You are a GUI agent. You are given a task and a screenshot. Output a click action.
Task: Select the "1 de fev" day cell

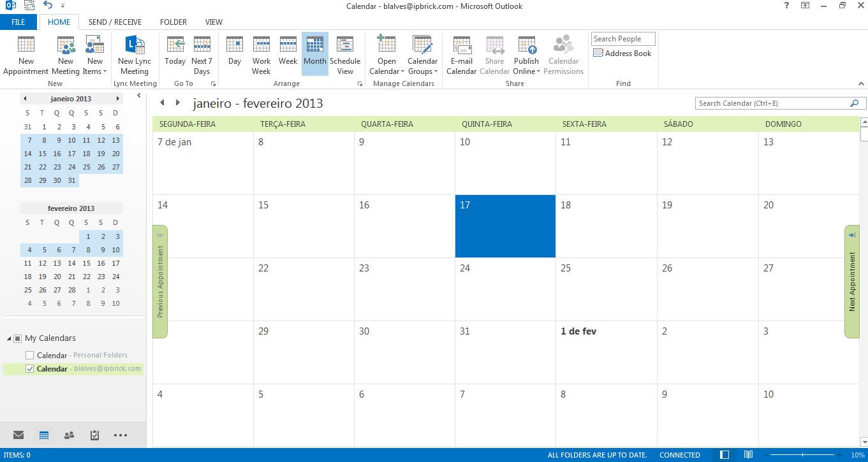(x=606, y=352)
